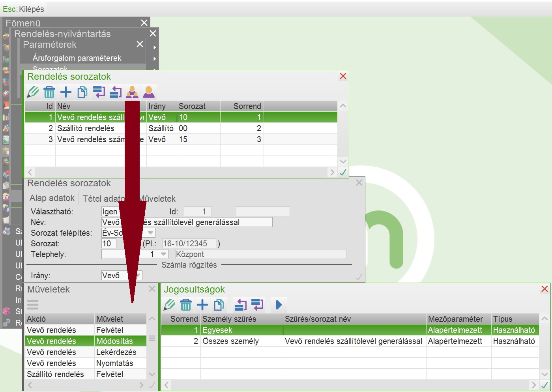
Task: Select the Nyomtatás row in Műveletek
Action: click(86, 363)
